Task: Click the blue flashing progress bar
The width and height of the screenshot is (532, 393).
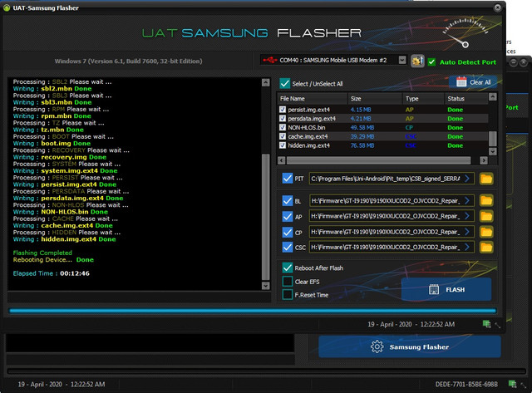Action: [x=253, y=311]
